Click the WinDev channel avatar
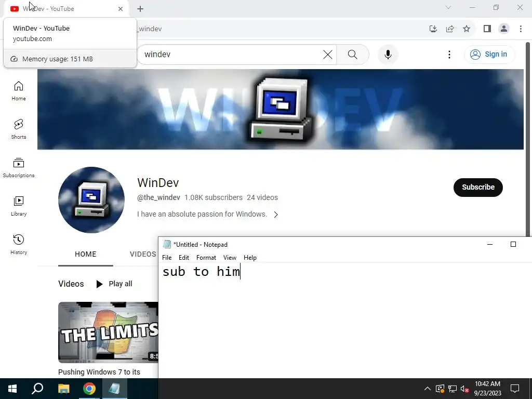The height and width of the screenshot is (399, 532). click(91, 200)
